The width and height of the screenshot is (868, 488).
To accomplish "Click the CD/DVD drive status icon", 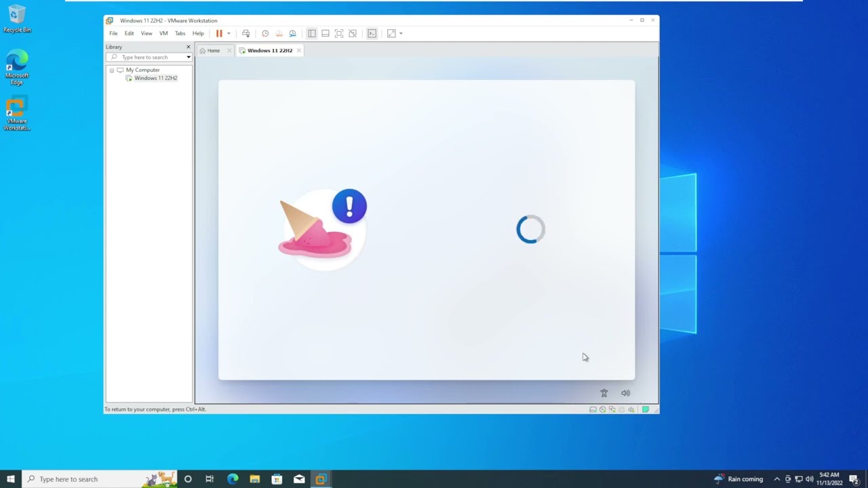I will point(602,409).
